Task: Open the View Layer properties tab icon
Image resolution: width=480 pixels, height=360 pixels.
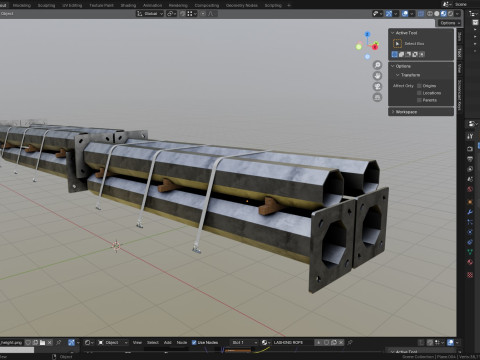Action: pyautogui.click(x=470, y=169)
